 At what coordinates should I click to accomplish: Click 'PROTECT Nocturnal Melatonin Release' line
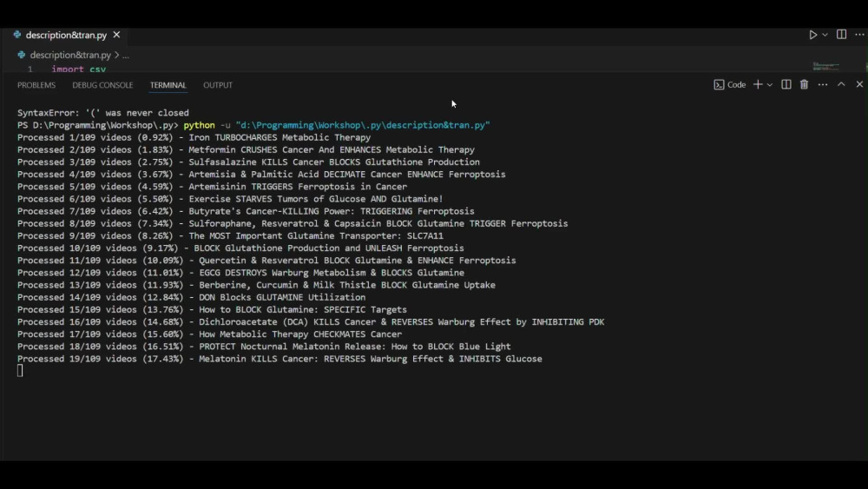click(x=264, y=346)
